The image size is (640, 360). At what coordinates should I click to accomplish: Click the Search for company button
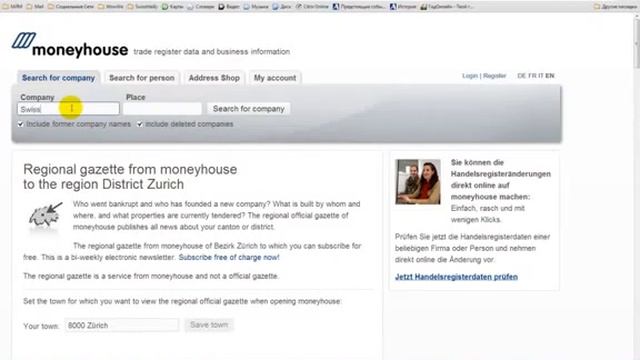pos(249,109)
